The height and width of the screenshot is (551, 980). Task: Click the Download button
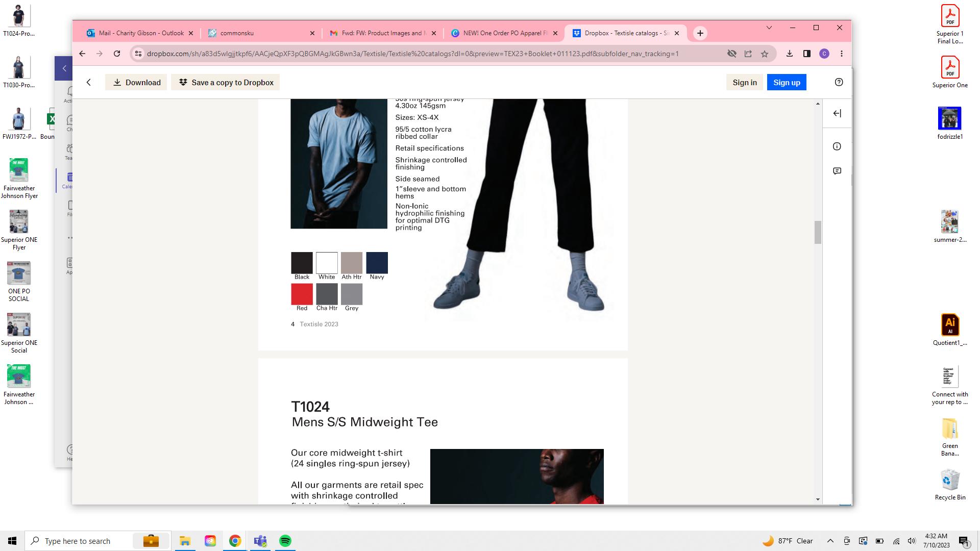click(136, 82)
